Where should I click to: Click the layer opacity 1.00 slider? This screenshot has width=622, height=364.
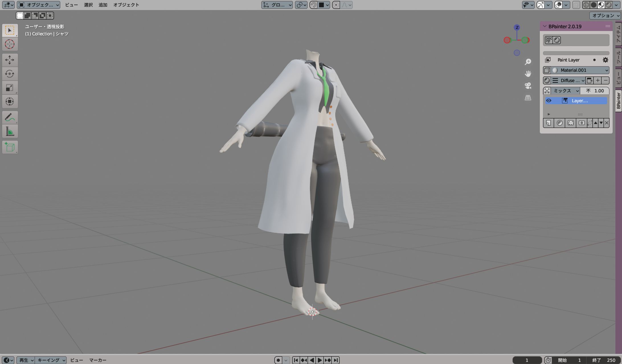(x=595, y=91)
